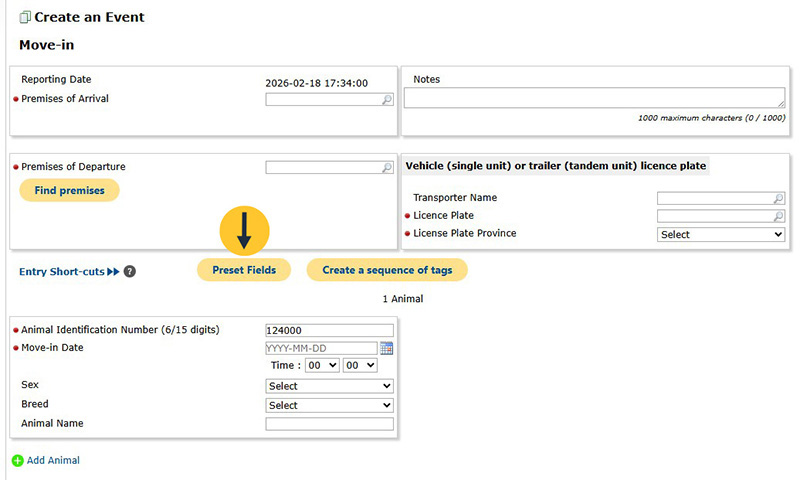Click into the Notes text area
Screen dimensions: 800x480
coord(594,97)
